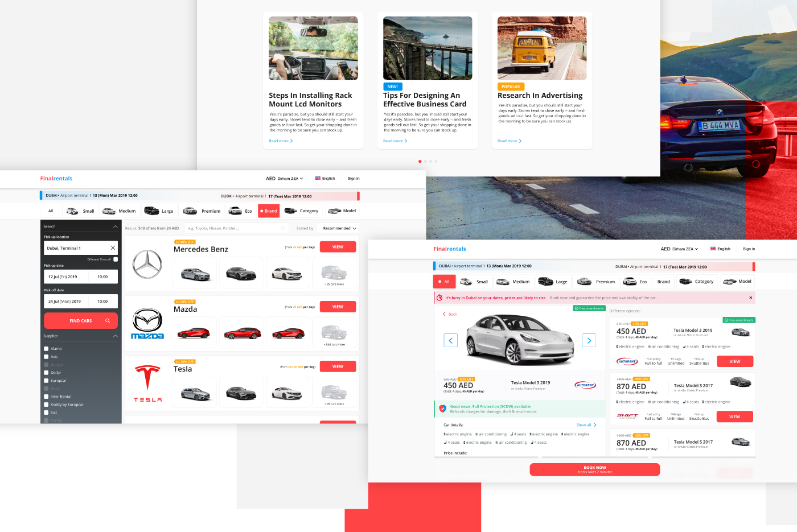The width and height of the screenshot is (797, 532).
Task: Select the red highlighted Brand tab
Action: (x=269, y=211)
